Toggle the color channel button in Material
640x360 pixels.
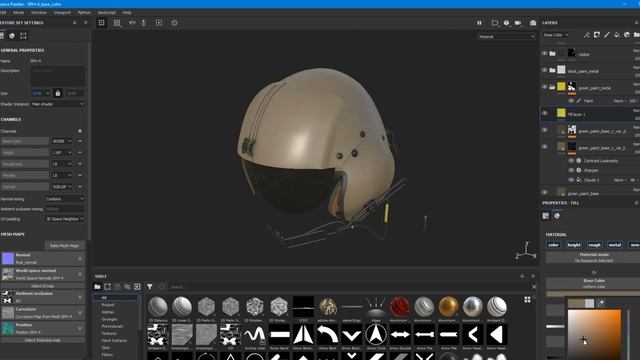pyautogui.click(x=553, y=245)
